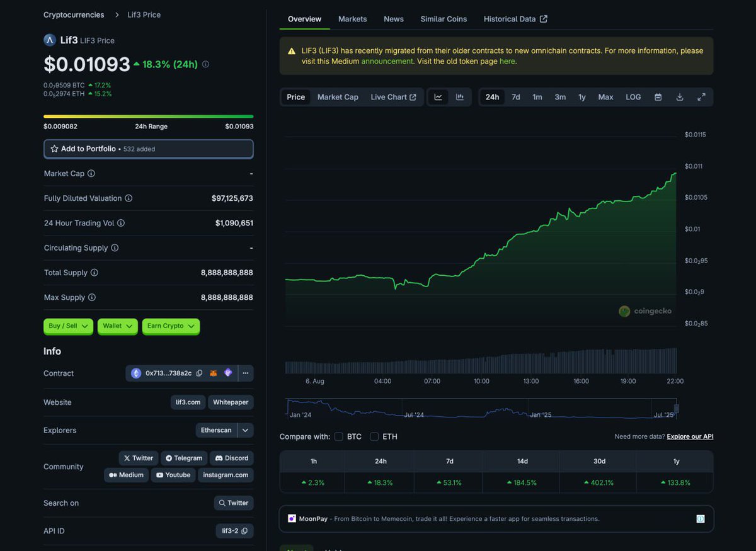Open the Fully Diluted Valuation info icon
756x551 pixels.
point(129,198)
